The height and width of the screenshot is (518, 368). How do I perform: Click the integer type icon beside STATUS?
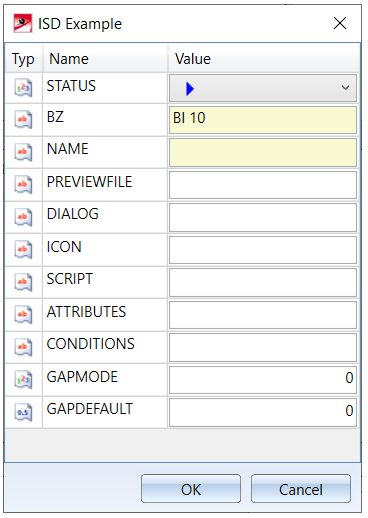pyautogui.click(x=23, y=88)
